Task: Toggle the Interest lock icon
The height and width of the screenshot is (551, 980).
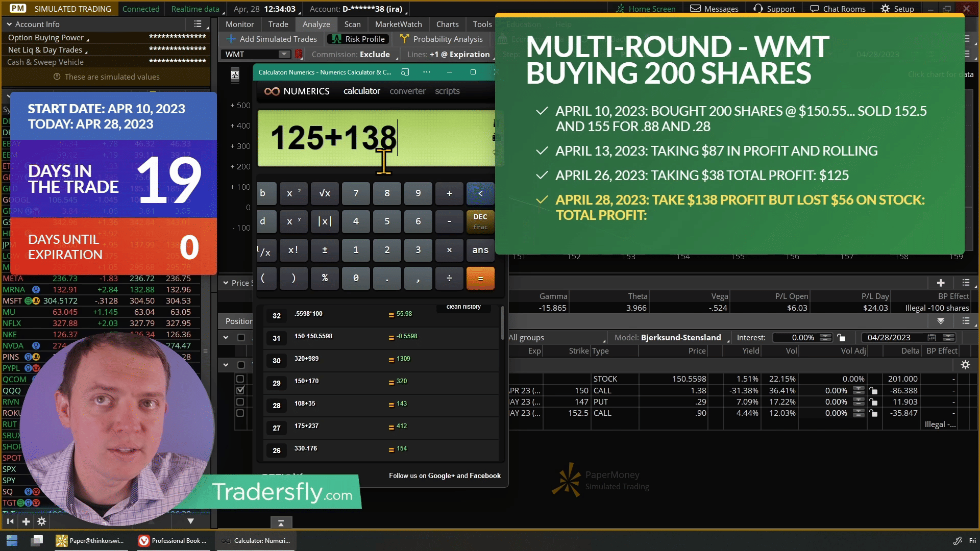Action: tap(841, 338)
